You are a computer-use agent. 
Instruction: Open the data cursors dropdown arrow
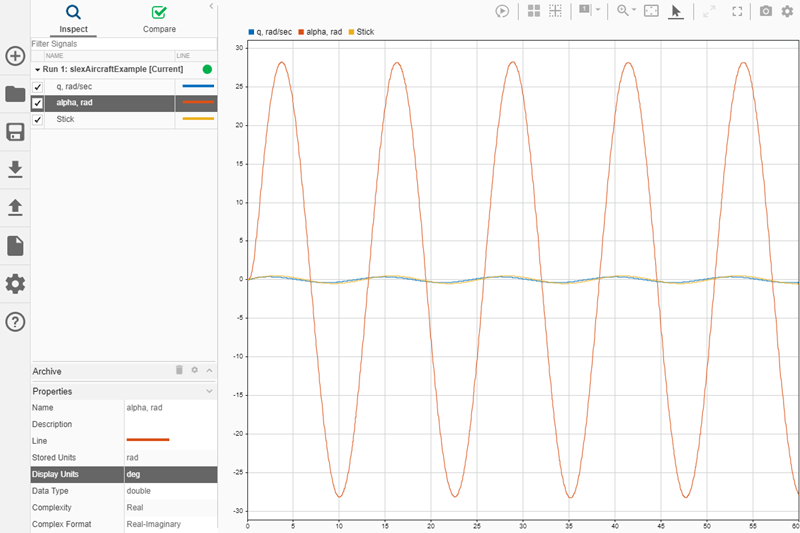(x=598, y=10)
